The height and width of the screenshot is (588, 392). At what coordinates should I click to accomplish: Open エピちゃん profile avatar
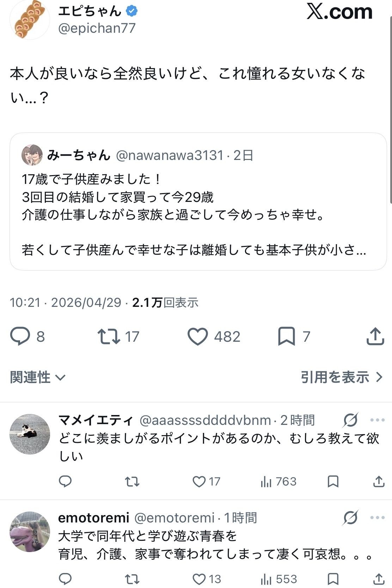click(x=30, y=20)
